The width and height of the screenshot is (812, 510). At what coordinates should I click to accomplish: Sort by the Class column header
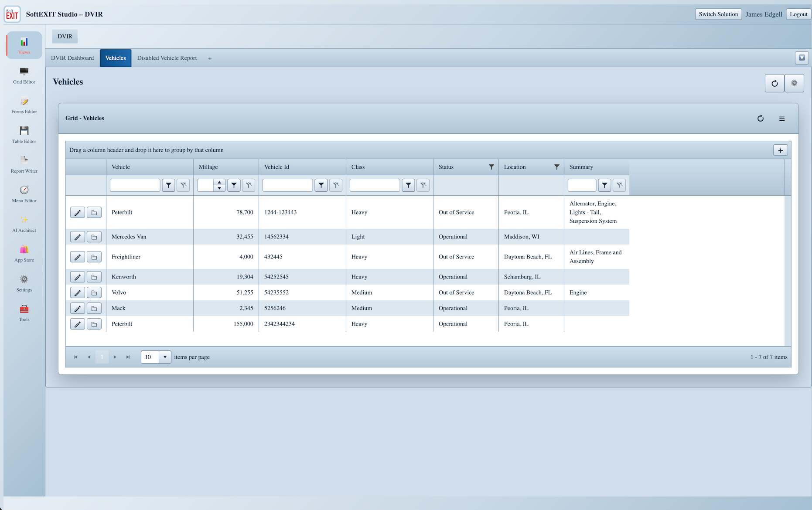click(x=358, y=167)
